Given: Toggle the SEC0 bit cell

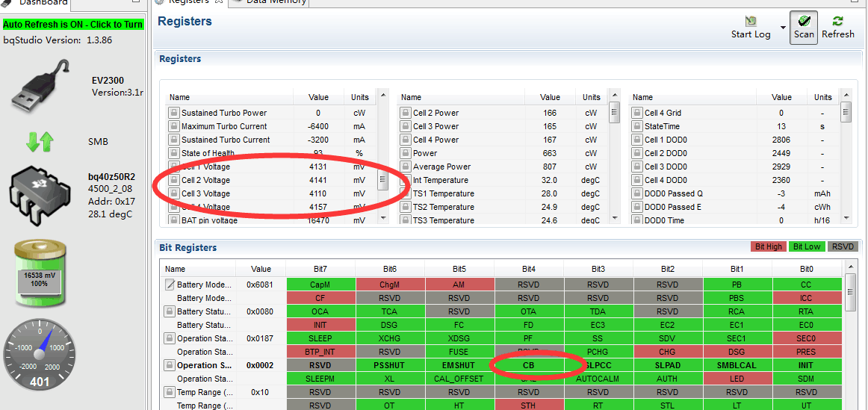Looking at the screenshot, I should click(807, 338).
